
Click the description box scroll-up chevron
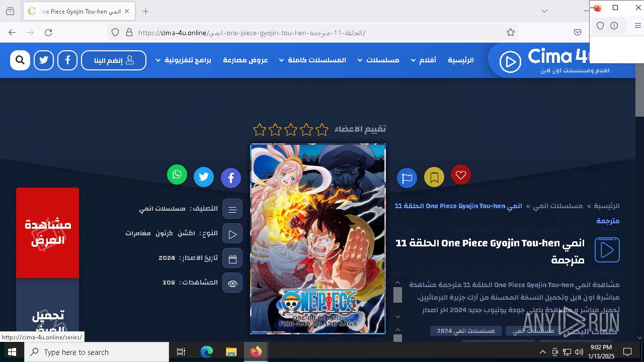(397, 283)
